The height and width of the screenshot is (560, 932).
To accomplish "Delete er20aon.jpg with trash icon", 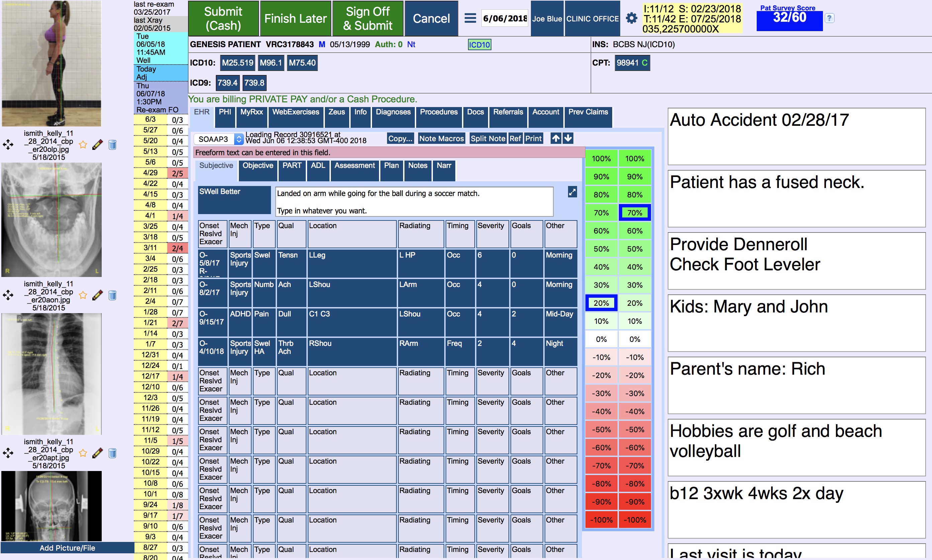I will coord(112,295).
